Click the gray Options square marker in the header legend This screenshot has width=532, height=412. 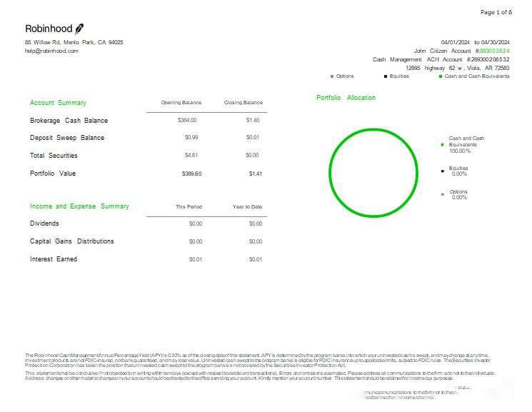pyautogui.click(x=332, y=76)
